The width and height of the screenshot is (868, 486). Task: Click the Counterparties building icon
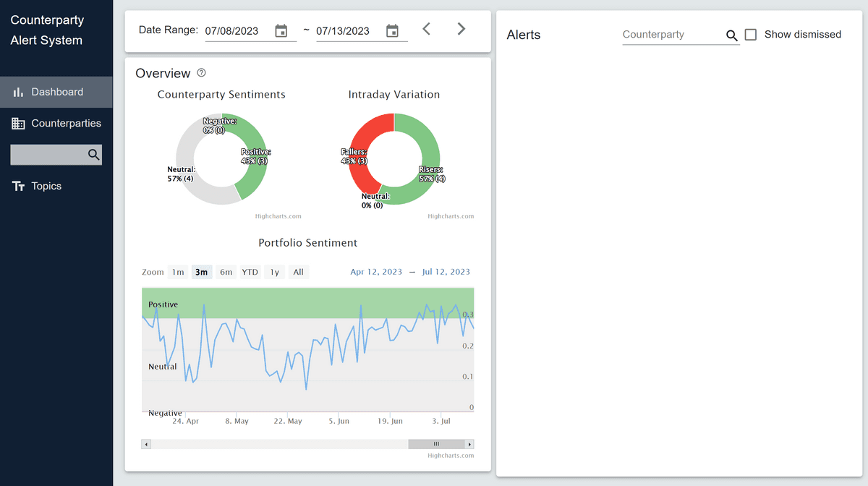[x=19, y=124]
